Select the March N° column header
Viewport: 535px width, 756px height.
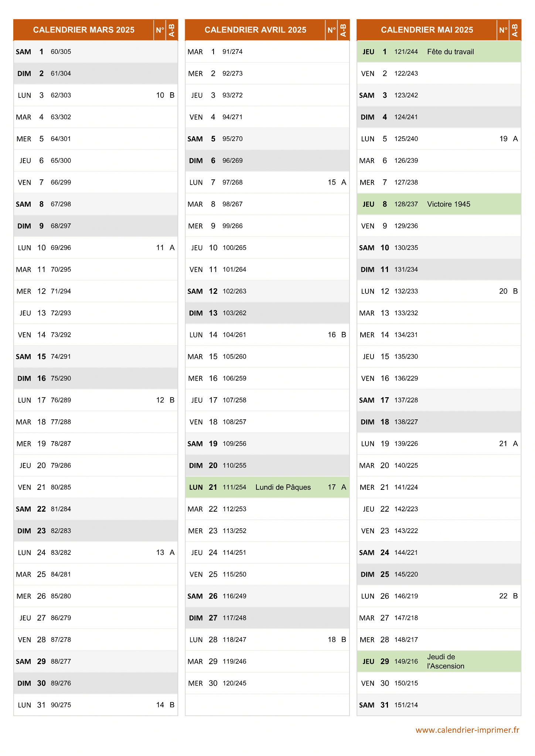[160, 30]
